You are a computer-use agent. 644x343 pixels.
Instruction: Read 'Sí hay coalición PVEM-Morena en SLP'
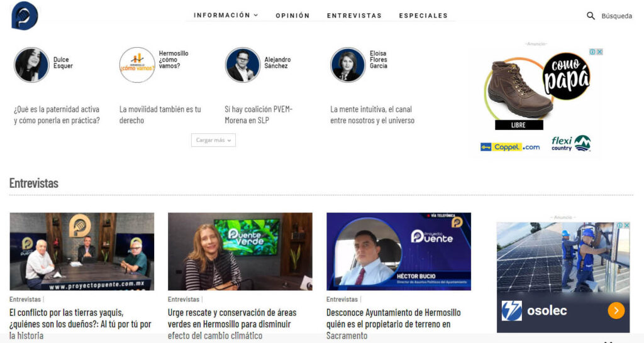click(258, 114)
